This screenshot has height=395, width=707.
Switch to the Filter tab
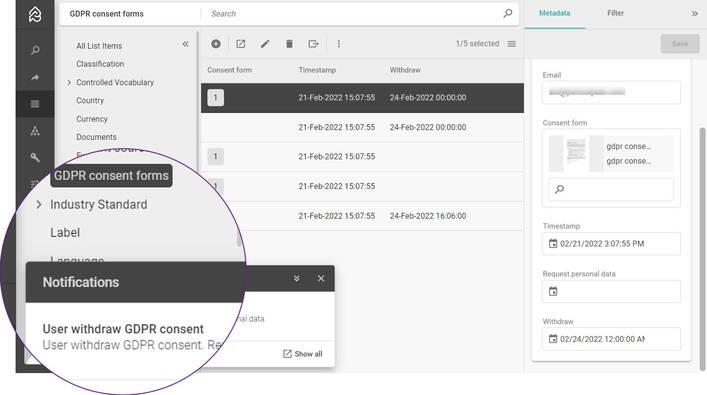click(615, 14)
